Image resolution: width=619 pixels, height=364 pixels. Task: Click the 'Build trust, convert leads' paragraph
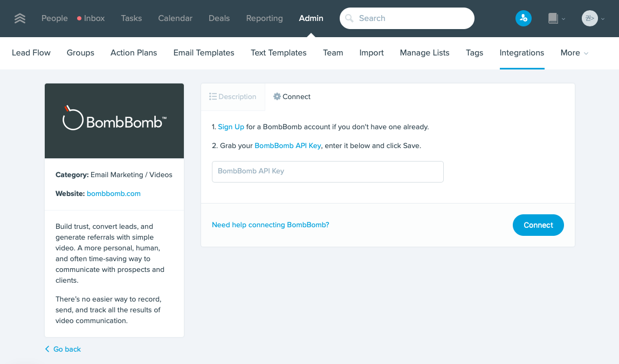(110, 254)
